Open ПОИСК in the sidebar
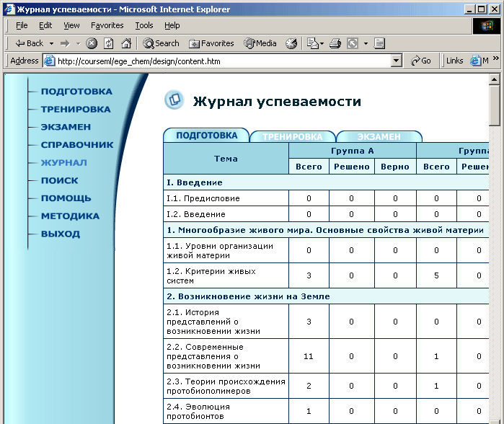The height and width of the screenshot is (424, 504). [59, 181]
